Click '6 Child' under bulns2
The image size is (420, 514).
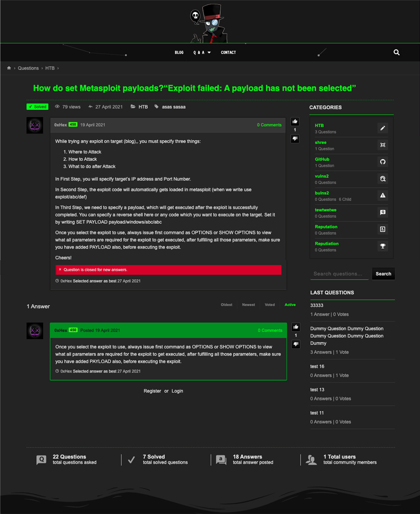tap(345, 199)
